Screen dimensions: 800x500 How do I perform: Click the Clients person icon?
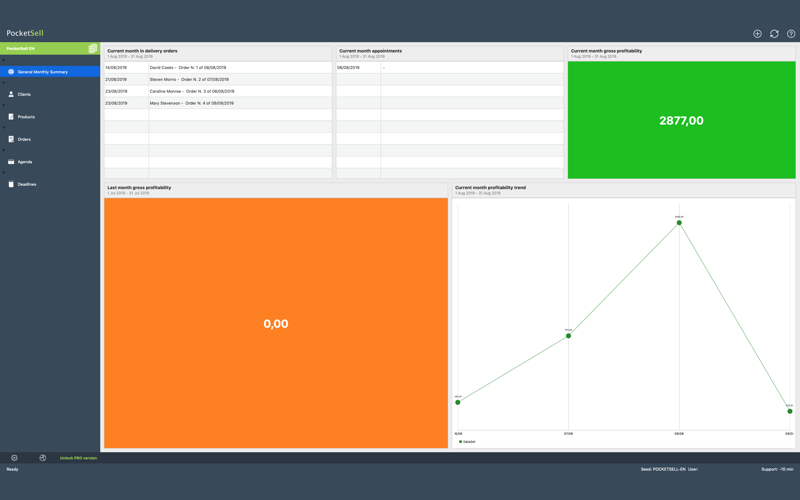11,94
